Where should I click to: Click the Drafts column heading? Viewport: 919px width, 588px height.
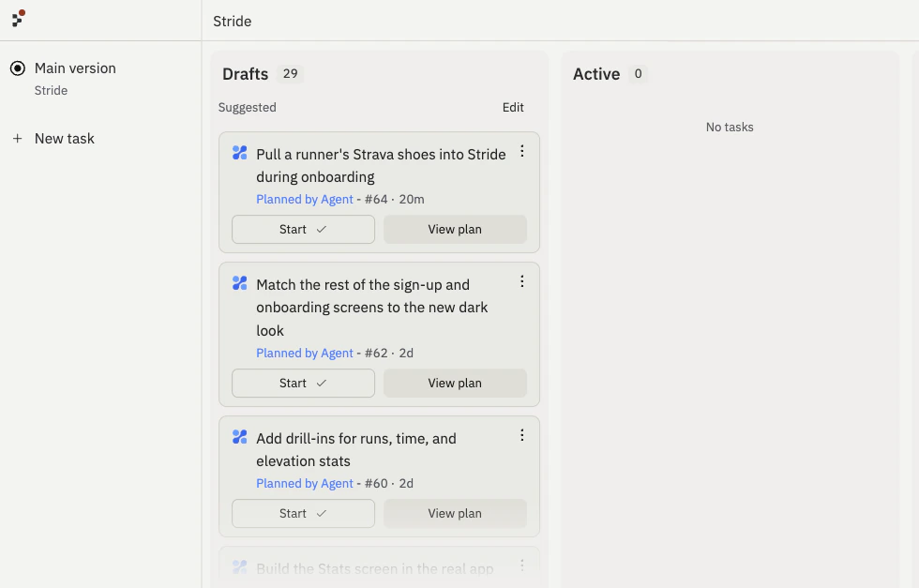tap(245, 74)
